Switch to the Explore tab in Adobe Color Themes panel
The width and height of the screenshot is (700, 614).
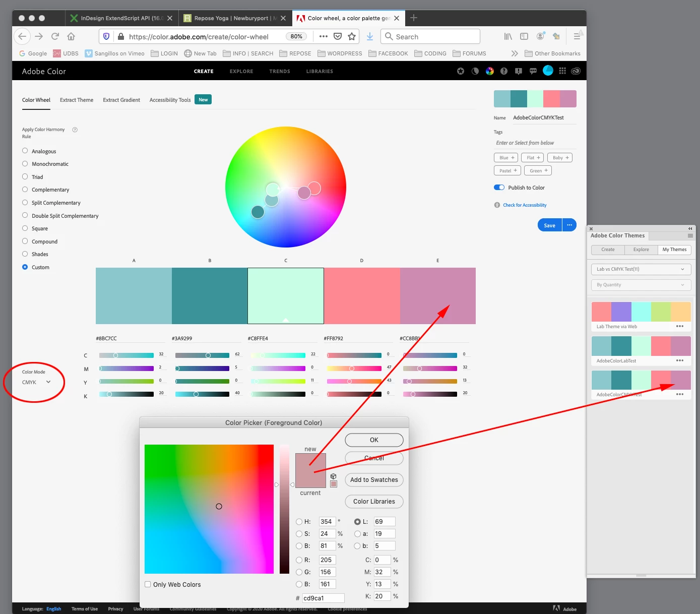[641, 250]
